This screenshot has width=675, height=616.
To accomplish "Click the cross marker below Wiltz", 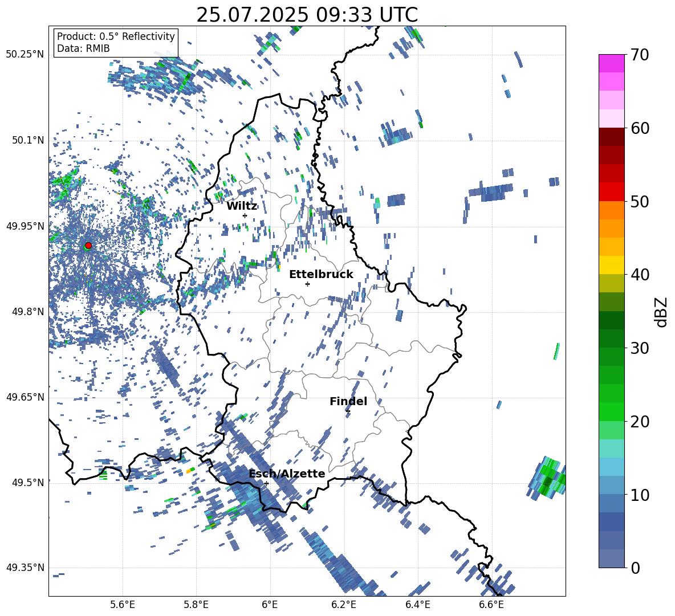I will [245, 215].
